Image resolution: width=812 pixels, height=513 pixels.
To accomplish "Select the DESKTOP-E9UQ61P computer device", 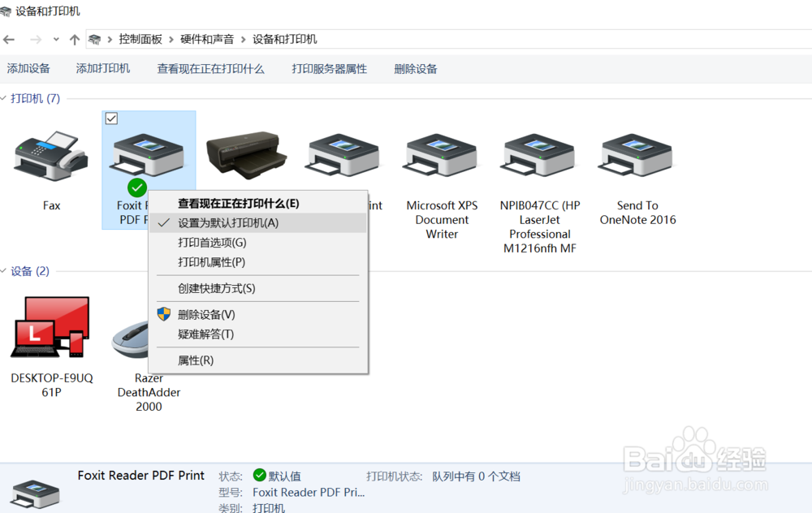I will [x=50, y=327].
